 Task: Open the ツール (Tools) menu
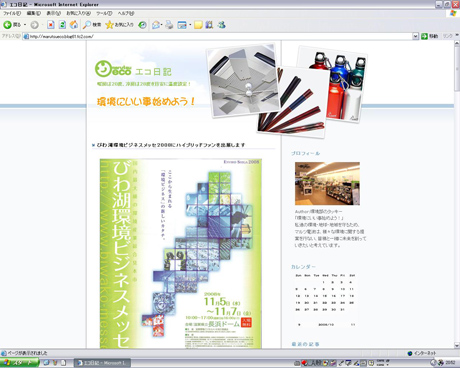[x=104, y=13]
